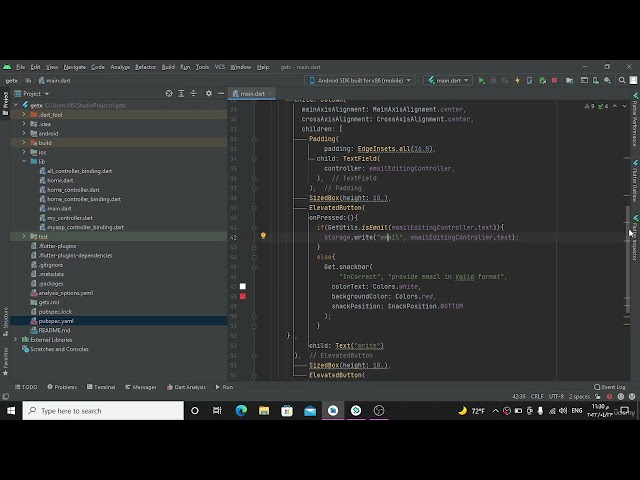The height and width of the screenshot is (480, 640).
Task: Run the app with the green play button
Action: point(481,80)
